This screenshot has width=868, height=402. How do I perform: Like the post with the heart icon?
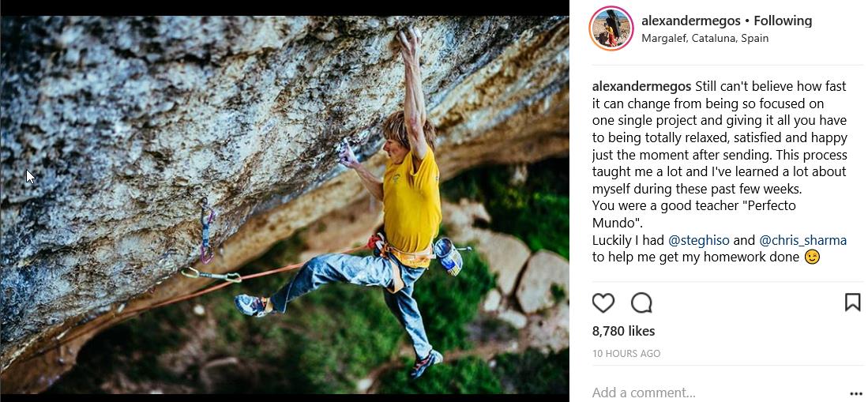(x=603, y=302)
